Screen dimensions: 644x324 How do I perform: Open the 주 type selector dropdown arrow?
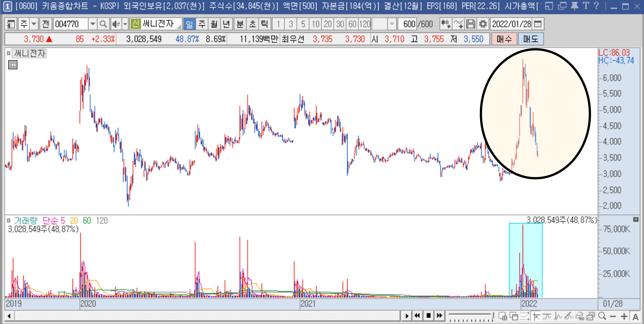coord(34,24)
